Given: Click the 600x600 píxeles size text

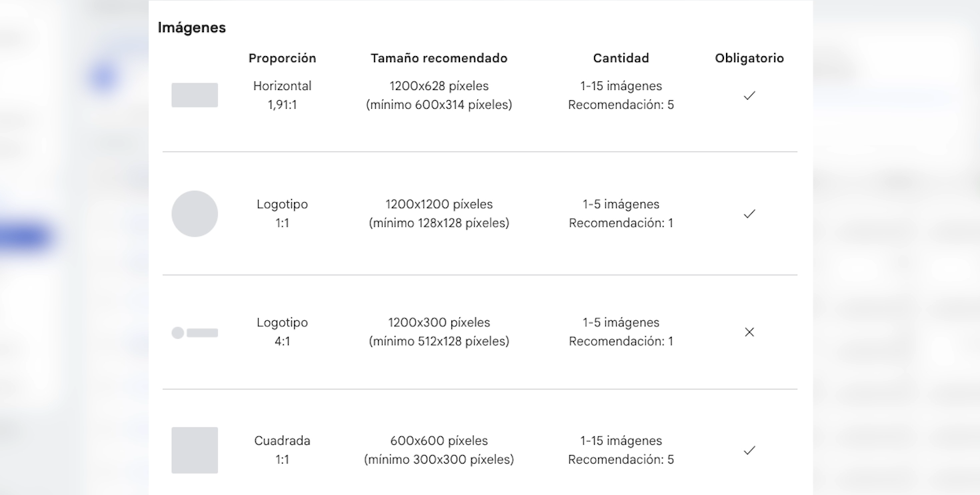Looking at the screenshot, I should pyautogui.click(x=439, y=441).
